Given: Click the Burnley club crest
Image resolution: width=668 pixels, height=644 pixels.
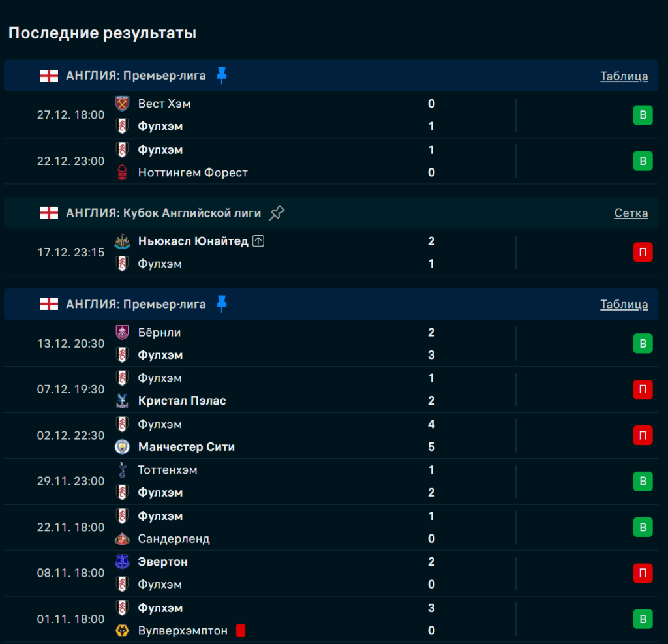Looking at the screenshot, I should (x=122, y=333).
